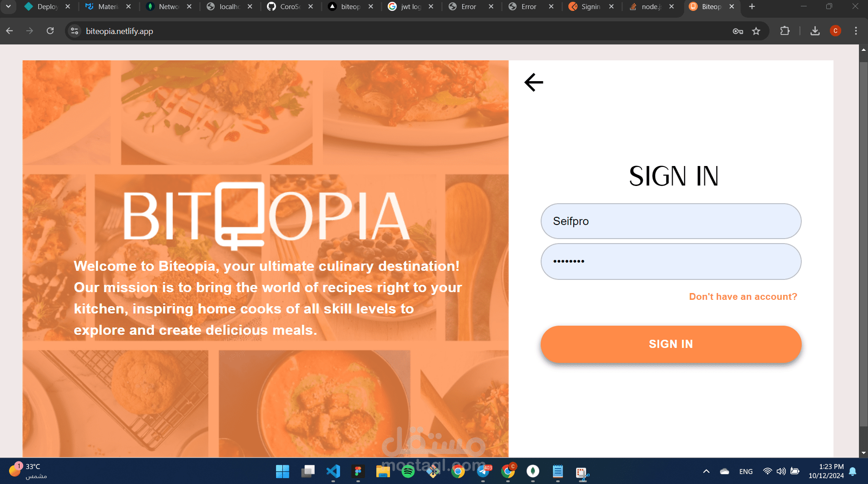Open browser downloads

click(815, 31)
